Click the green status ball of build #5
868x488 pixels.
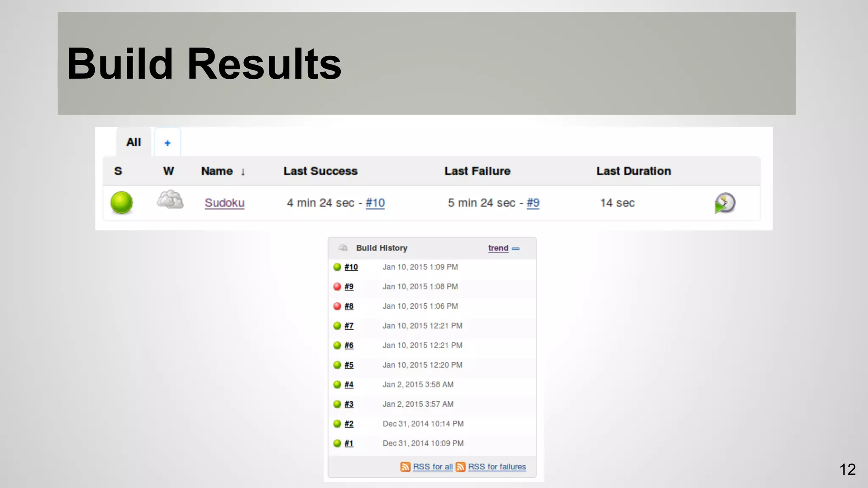click(x=337, y=365)
